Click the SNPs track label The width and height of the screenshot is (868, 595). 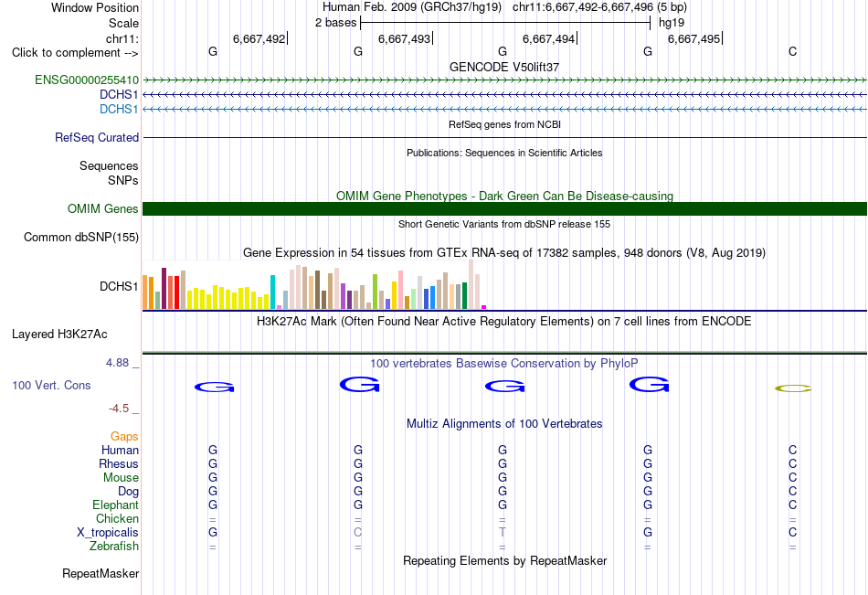(123, 180)
